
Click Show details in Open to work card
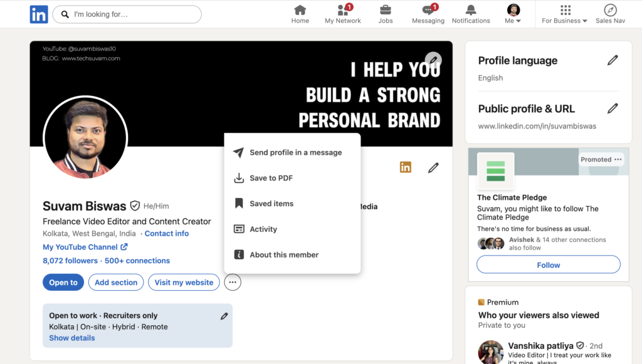click(x=72, y=338)
